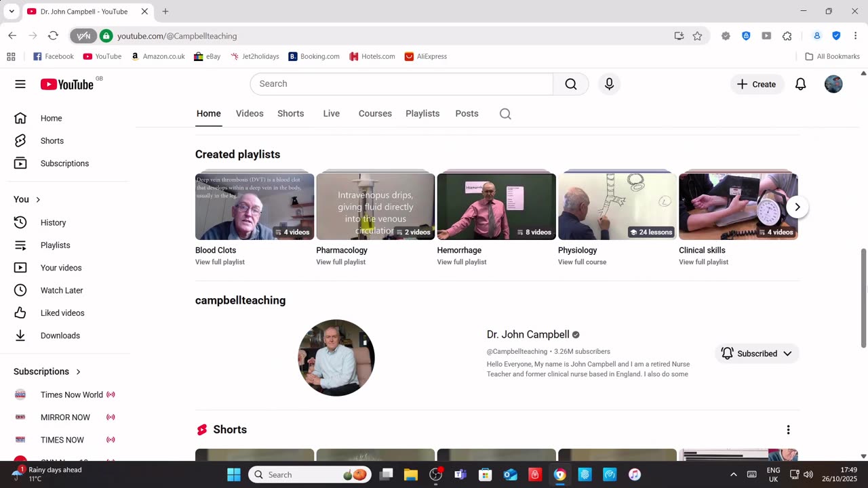Open the YouTube hamburger guide menu

click(x=20, y=84)
